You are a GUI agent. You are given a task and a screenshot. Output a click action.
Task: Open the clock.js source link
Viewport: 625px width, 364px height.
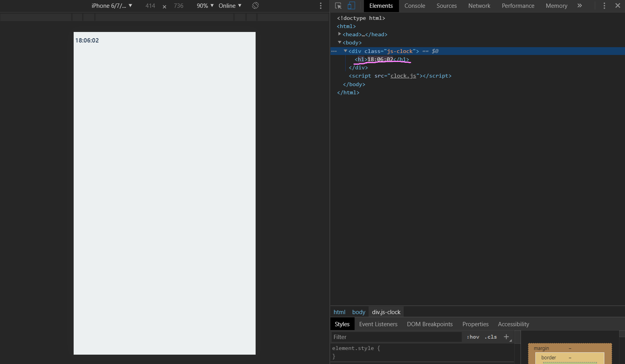[403, 76]
